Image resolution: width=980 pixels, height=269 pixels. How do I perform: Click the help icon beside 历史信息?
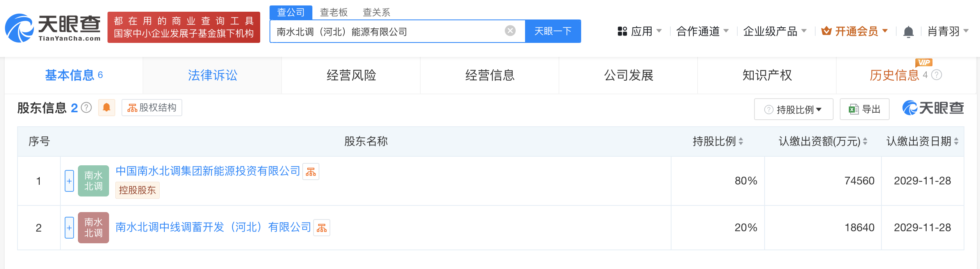coord(937,75)
